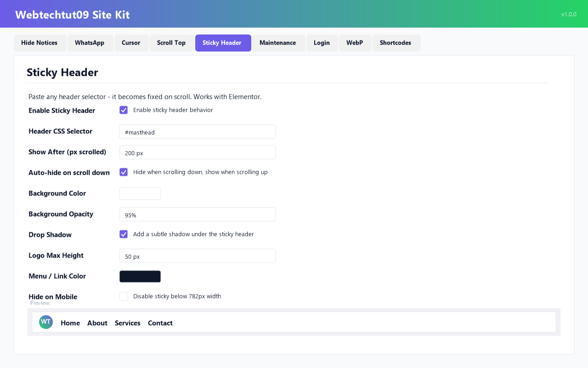Click the 'Enable Sticky Header' label
The width and height of the screenshot is (588, 368).
click(62, 110)
